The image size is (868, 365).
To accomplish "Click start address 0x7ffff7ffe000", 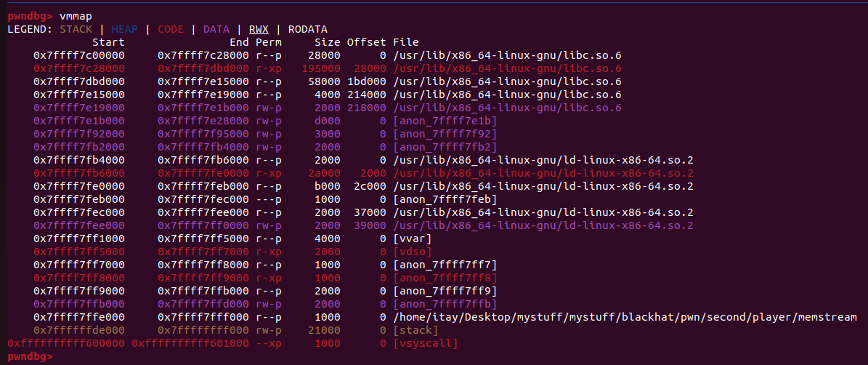I will tap(79, 317).
